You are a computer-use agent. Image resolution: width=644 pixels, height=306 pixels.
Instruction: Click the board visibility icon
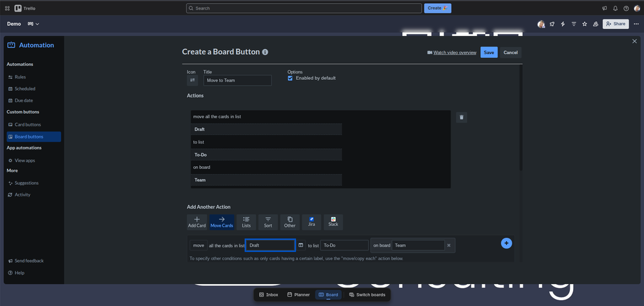[595, 24]
